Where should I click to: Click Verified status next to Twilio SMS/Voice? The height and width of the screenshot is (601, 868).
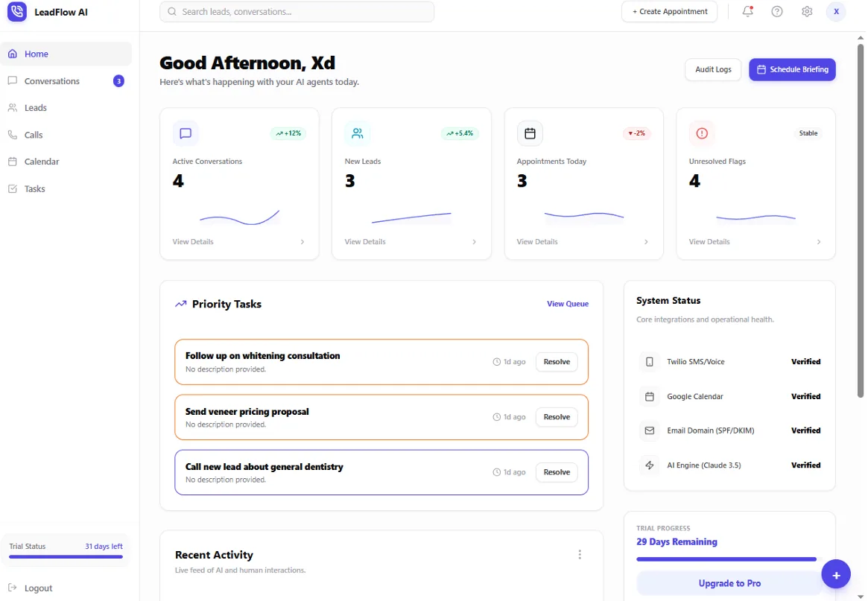pos(805,362)
